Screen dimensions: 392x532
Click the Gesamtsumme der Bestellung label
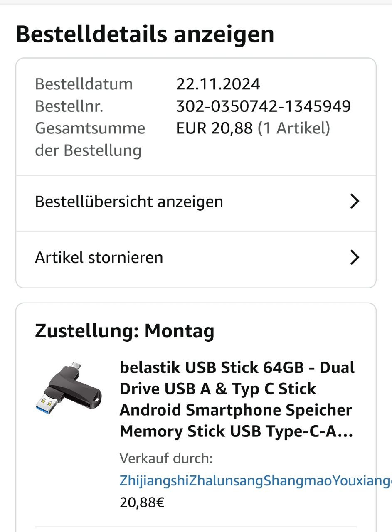click(x=89, y=139)
